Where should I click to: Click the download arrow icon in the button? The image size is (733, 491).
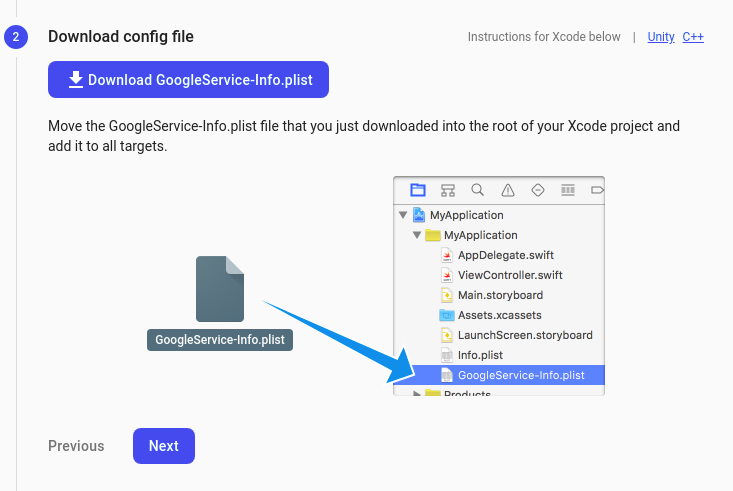click(76, 79)
